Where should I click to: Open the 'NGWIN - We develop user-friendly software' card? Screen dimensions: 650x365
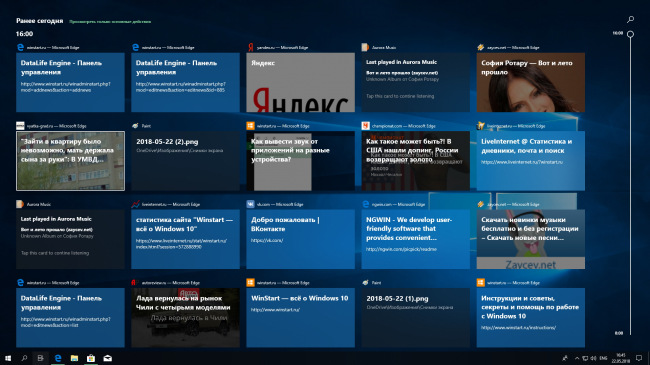tap(415, 239)
